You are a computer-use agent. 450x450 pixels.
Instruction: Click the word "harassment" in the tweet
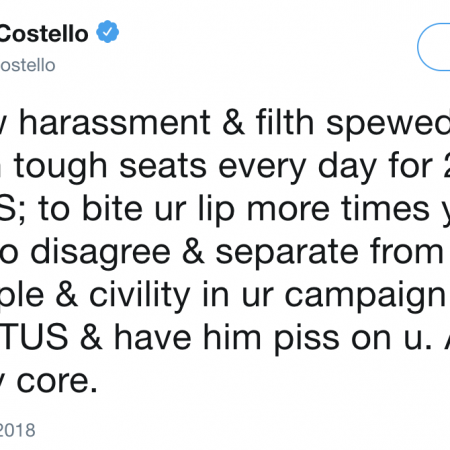click(x=114, y=123)
